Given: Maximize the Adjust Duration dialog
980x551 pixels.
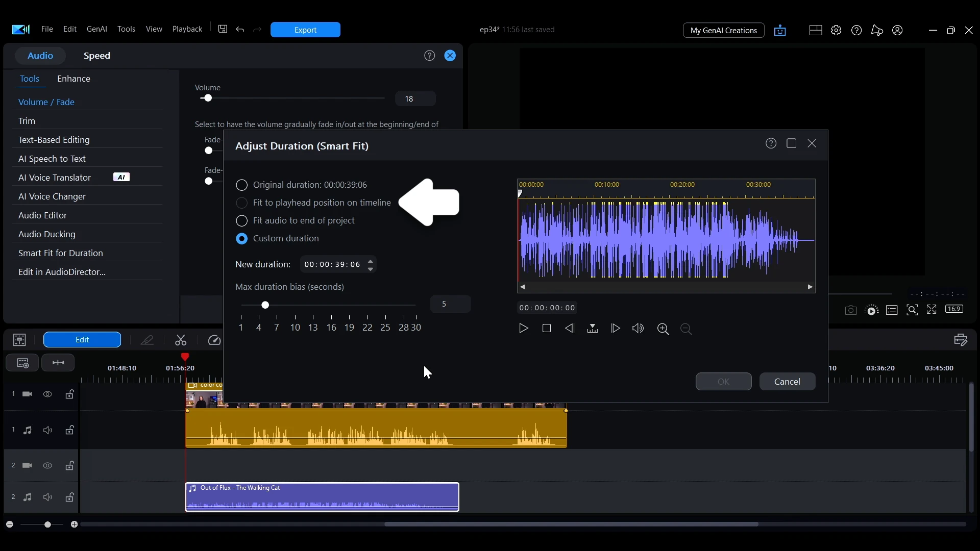Looking at the screenshot, I should (792, 144).
